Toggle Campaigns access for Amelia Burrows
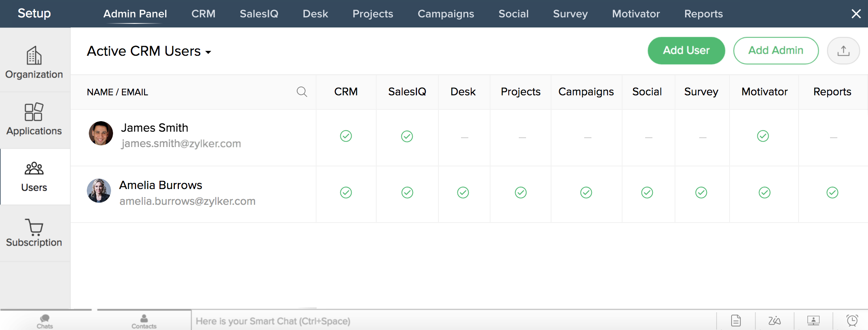Viewport: 868px width, 330px height. (586, 193)
